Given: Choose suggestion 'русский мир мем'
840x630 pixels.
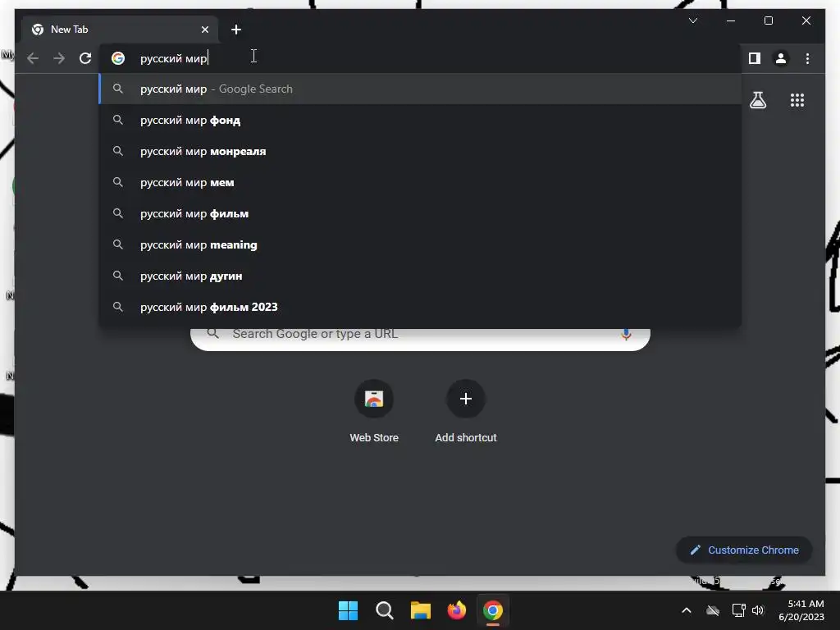Looking at the screenshot, I should pos(421,182).
